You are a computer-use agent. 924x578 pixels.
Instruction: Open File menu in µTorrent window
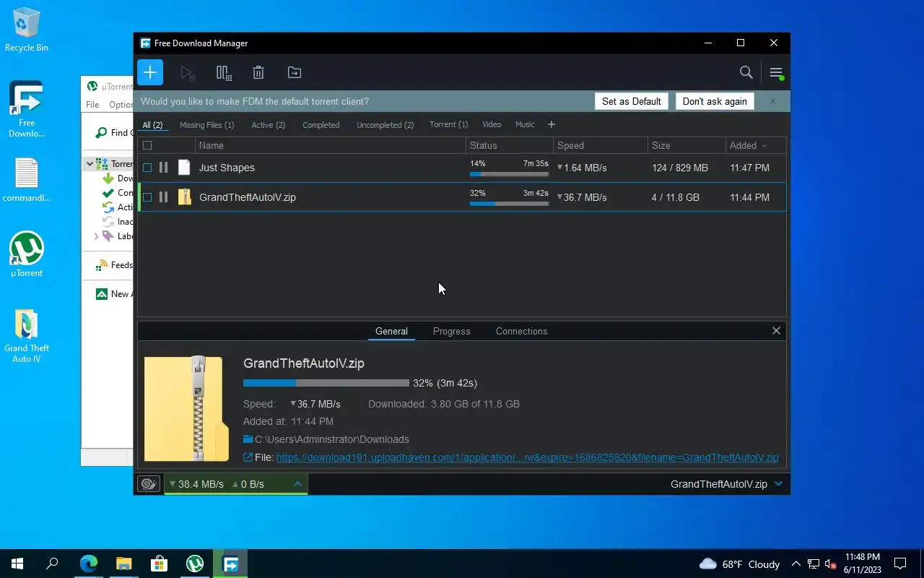(x=92, y=105)
